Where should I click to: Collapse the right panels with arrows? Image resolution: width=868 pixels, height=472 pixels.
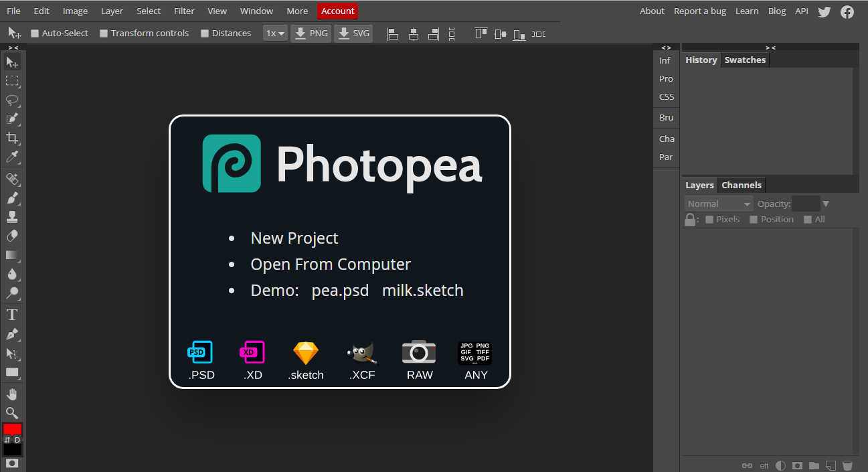tap(770, 48)
